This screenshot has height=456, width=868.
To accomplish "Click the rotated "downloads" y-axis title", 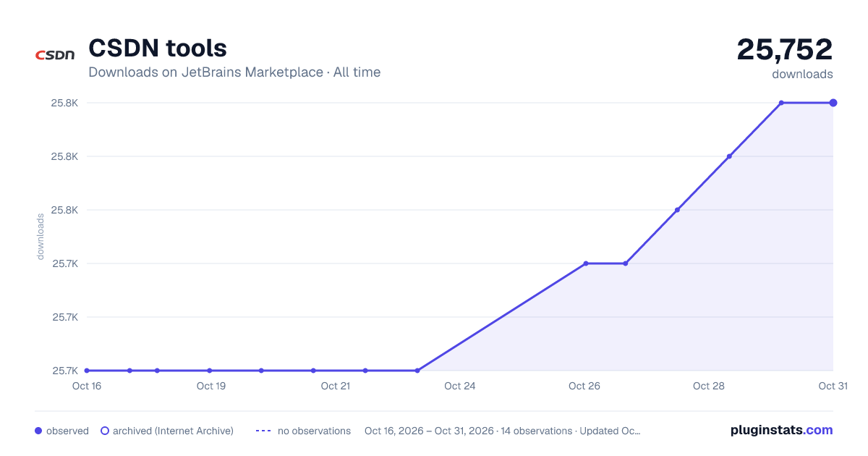I will click(41, 237).
